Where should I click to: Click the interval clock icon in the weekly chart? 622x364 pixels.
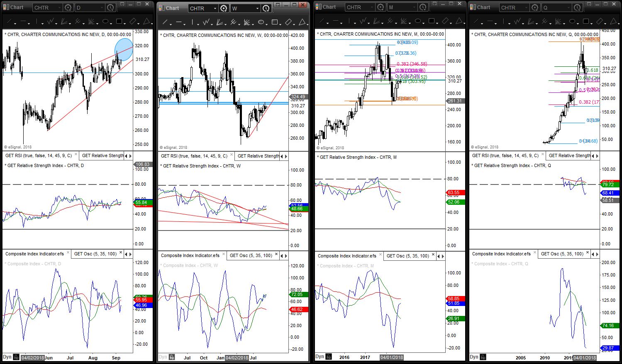[x=266, y=8]
